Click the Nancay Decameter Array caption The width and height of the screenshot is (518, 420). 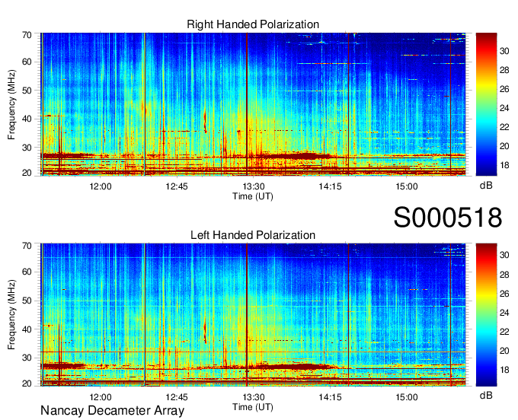(112, 411)
